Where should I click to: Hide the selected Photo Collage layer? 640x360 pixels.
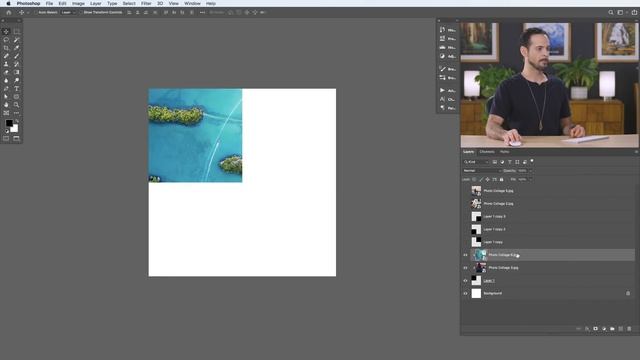tap(465, 255)
